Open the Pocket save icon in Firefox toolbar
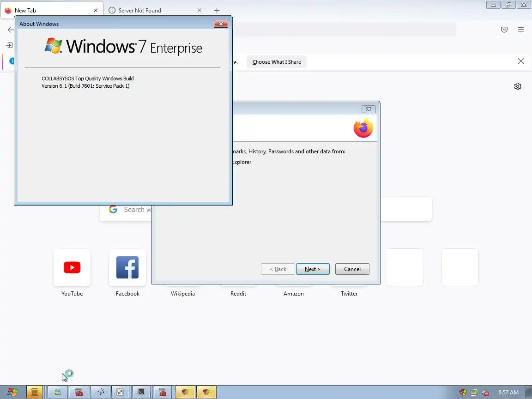 [x=504, y=30]
